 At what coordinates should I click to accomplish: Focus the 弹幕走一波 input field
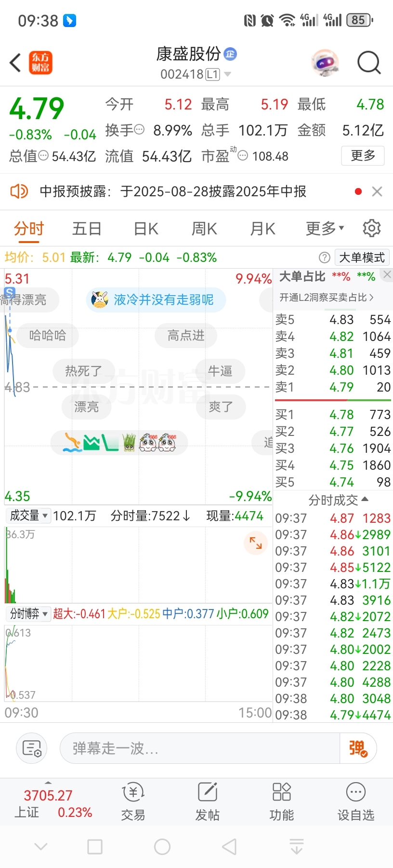(200, 748)
